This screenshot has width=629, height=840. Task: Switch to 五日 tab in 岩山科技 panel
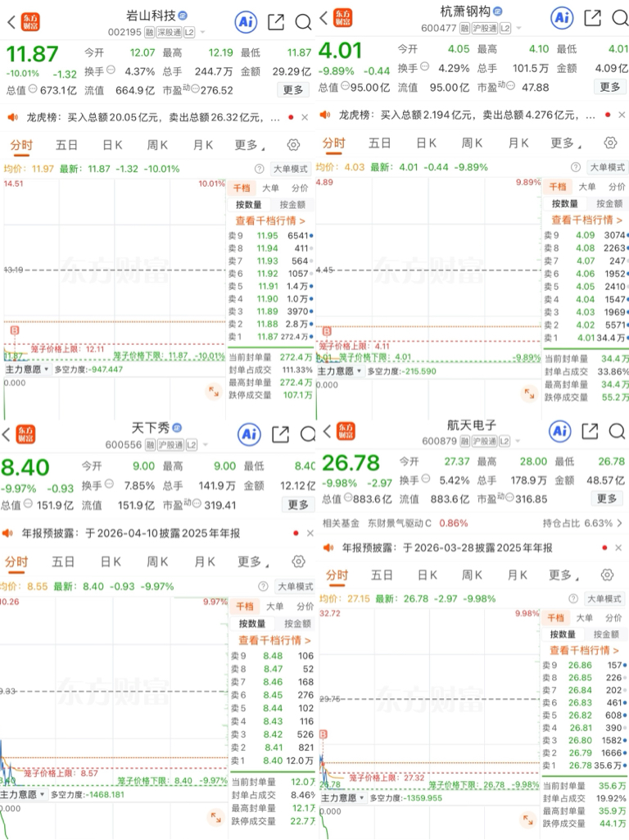click(66, 145)
